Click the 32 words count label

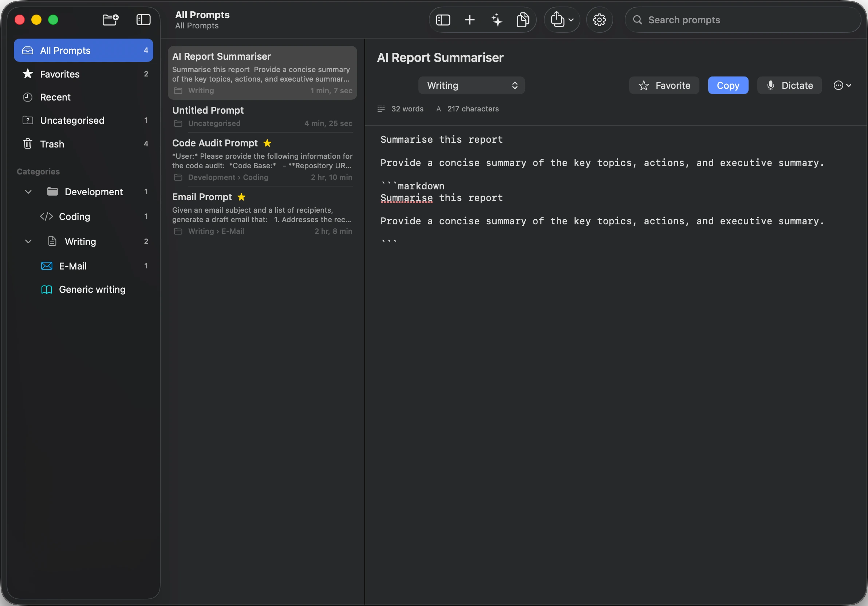pos(407,109)
